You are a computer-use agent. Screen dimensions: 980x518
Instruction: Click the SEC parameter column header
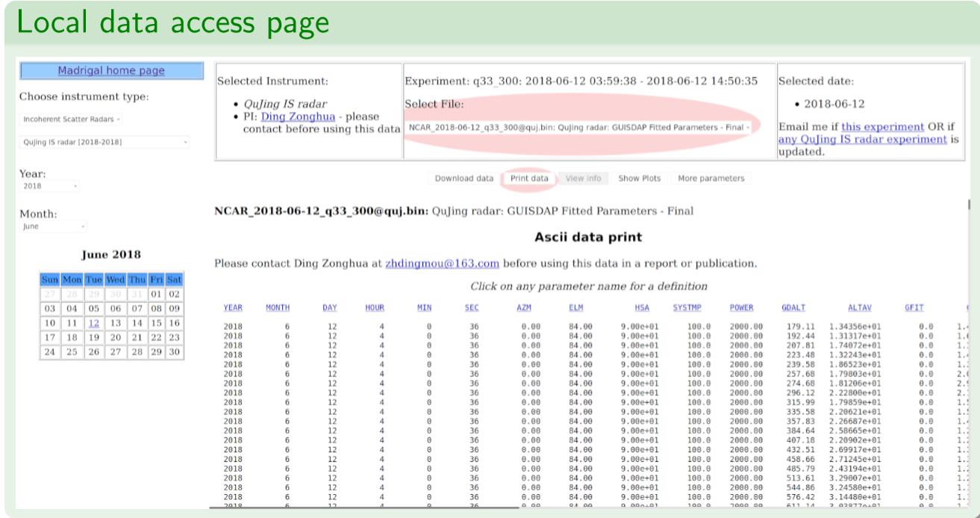pyautogui.click(x=472, y=308)
